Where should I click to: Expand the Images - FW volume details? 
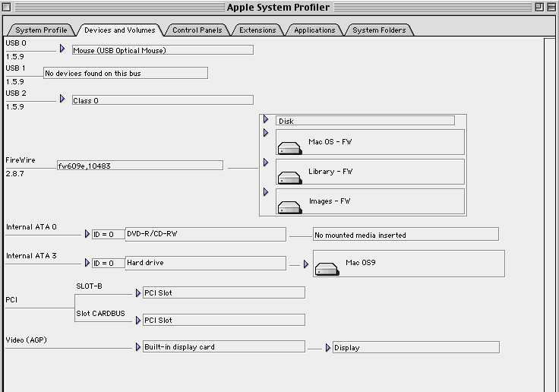(266, 192)
